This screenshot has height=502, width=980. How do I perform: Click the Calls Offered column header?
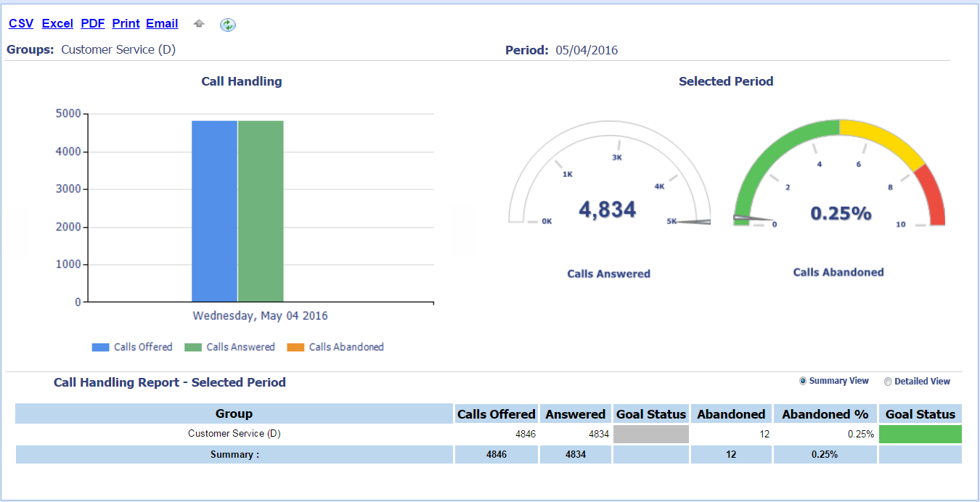[497, 414]
